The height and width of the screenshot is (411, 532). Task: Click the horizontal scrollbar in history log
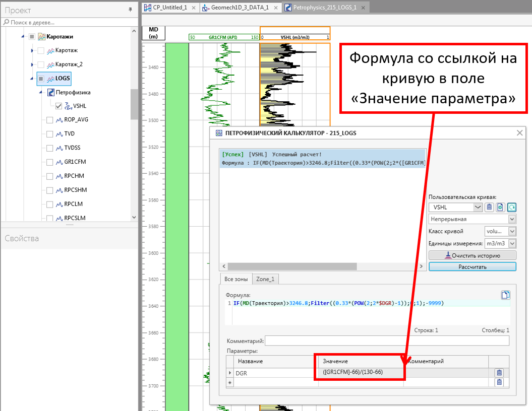[x=292, y=266]
